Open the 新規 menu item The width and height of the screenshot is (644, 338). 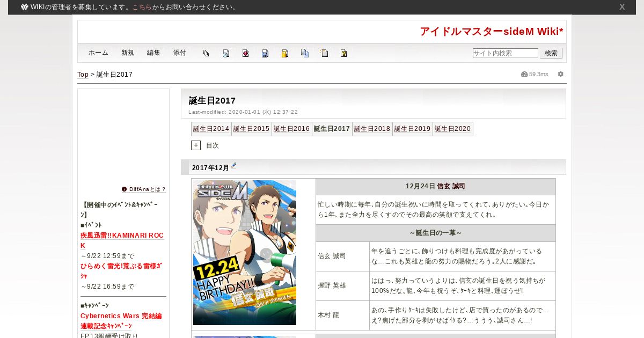pos(128,53)
